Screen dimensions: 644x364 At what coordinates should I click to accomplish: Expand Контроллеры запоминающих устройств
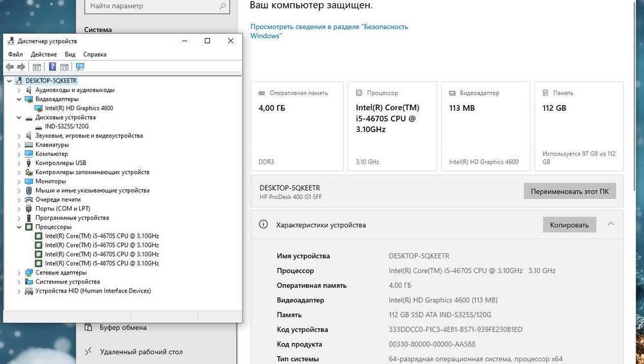pyautogui.click(x=19, y=172)
